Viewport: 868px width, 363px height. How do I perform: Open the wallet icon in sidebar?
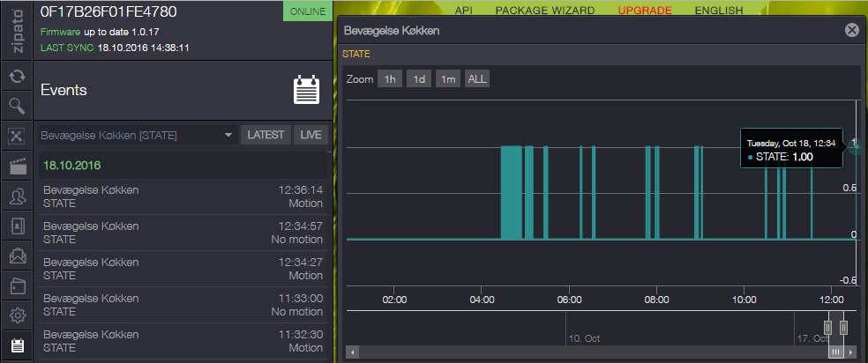pyautogui.click(x=17, y=285)
